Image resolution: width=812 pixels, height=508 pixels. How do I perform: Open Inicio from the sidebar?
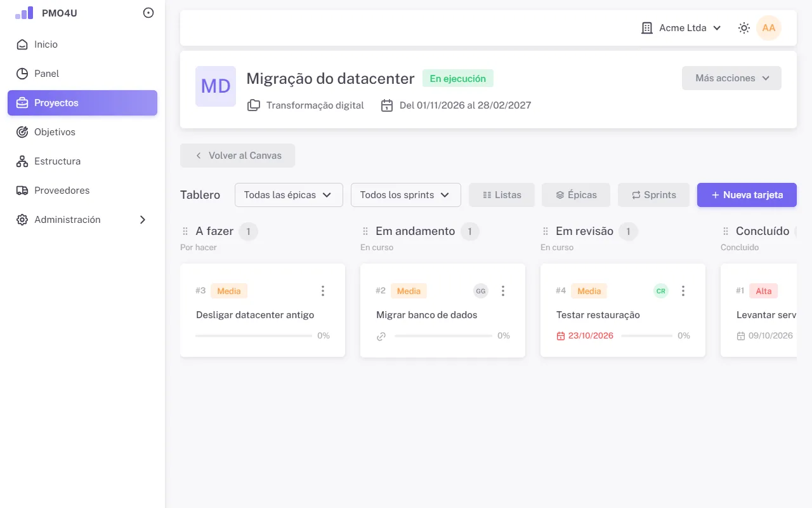coord(82,44)
